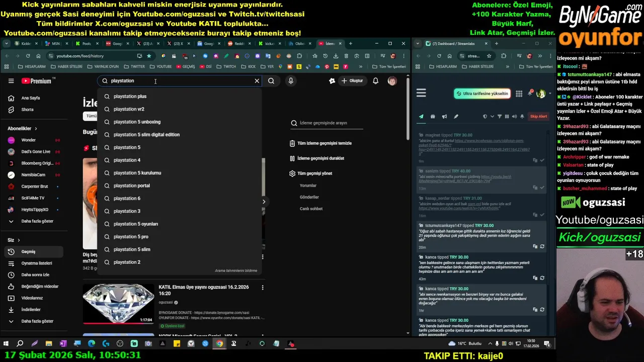Click the Oluştur create button
Screen dimensions: 644x362
coord(352,81)
